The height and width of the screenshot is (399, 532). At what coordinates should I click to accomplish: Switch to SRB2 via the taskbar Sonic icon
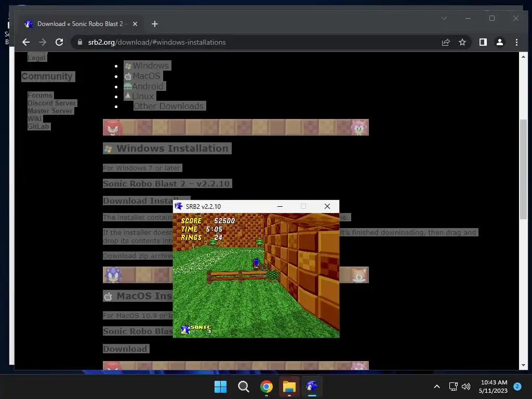(x=312, y=387)
